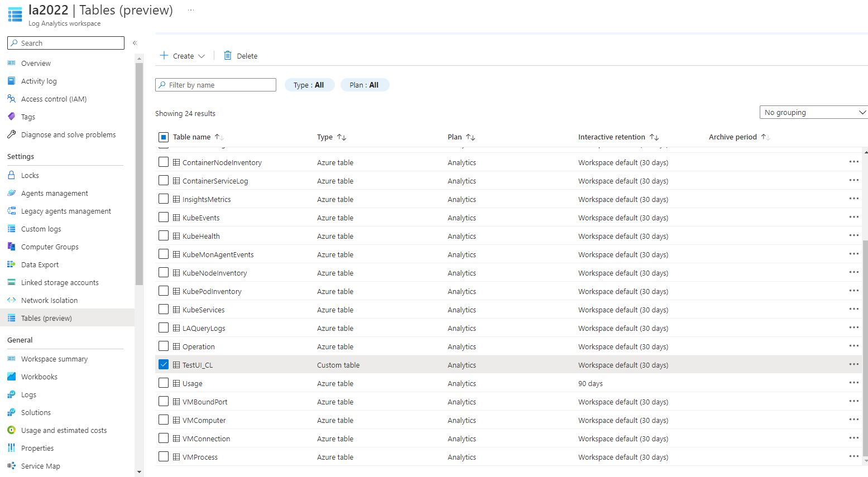Click the Agents management icon
Screen dimensions: 868x477
pyautogui.click(x=11, y=193)
